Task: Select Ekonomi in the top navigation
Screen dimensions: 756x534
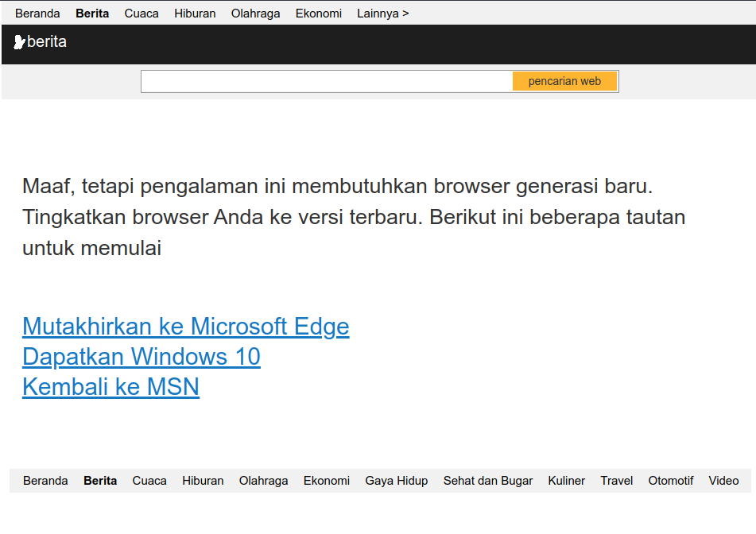Action: 318,13
